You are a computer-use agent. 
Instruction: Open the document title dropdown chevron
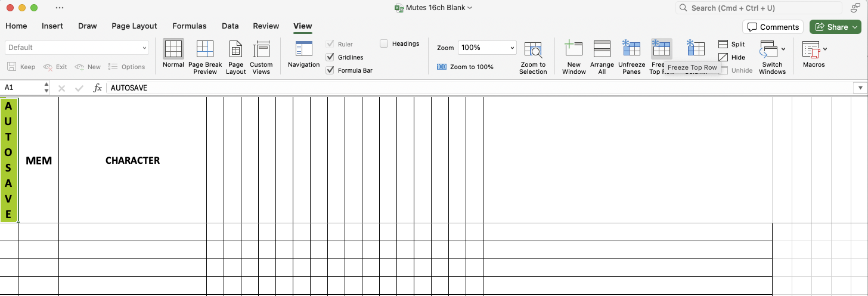pyautogui.click(x=470, y=8)
